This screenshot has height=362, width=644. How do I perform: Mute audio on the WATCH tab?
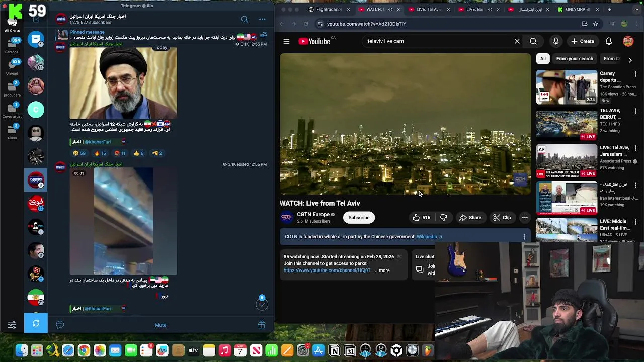pos(390,9)
